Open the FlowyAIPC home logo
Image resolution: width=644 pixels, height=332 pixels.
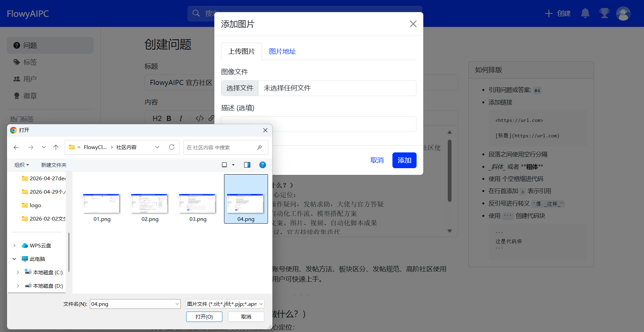click(x=28, y=14)
